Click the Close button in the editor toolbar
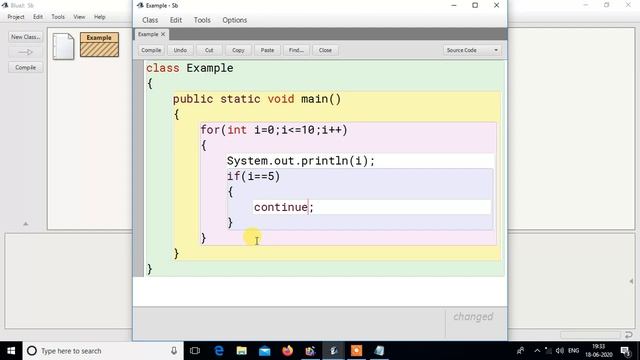640x360 pixels. click(325, 50)
